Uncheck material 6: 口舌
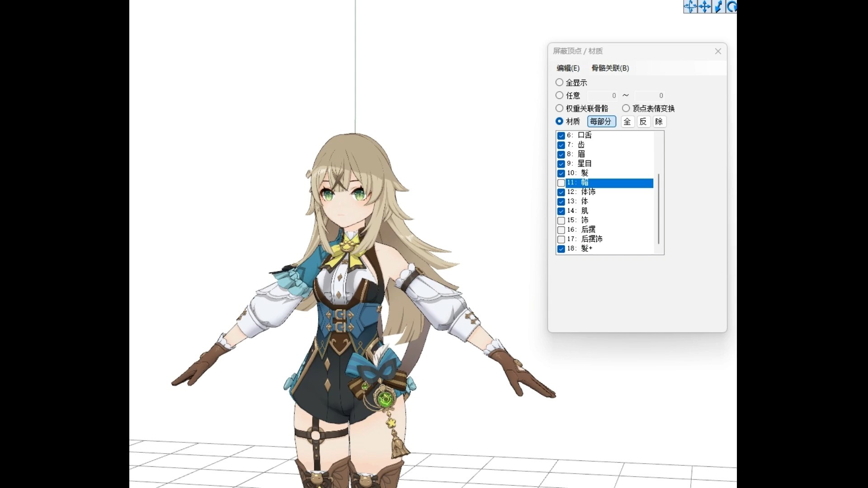 (x=561, y=136)
